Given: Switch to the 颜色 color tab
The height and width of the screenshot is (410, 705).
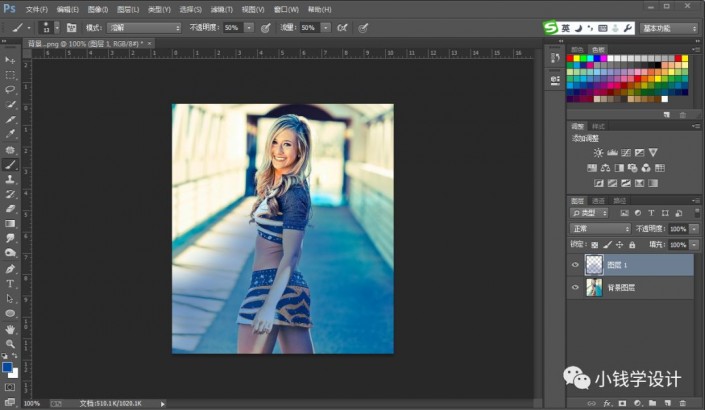Looking at the screenshot, I should (577, 49).
